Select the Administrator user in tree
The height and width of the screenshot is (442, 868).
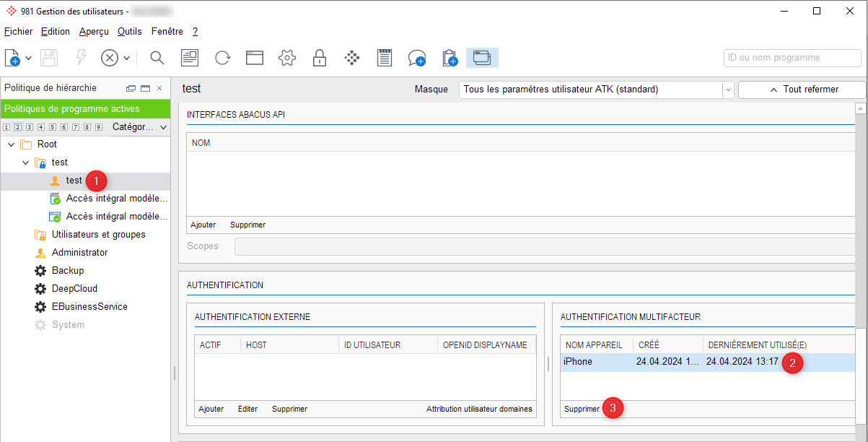(x=79, y=253)
